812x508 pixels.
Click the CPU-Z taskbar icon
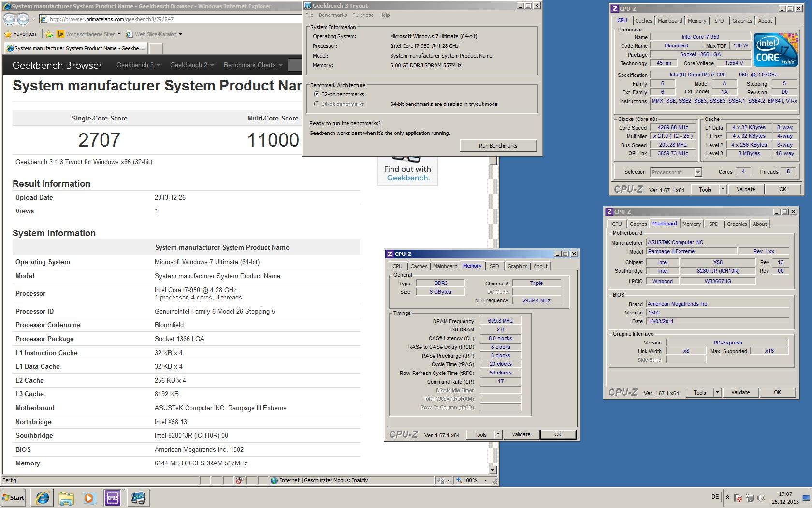(113, 497)
